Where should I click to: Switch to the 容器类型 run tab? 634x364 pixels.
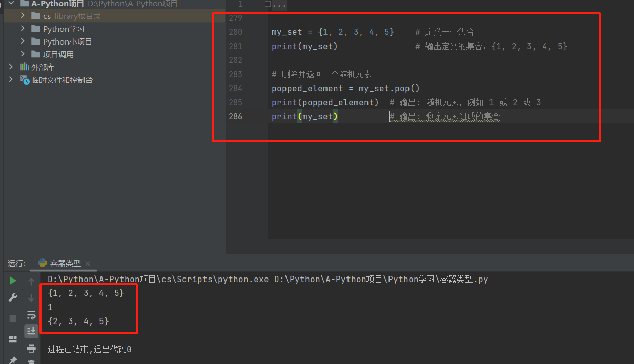[65, 263]
